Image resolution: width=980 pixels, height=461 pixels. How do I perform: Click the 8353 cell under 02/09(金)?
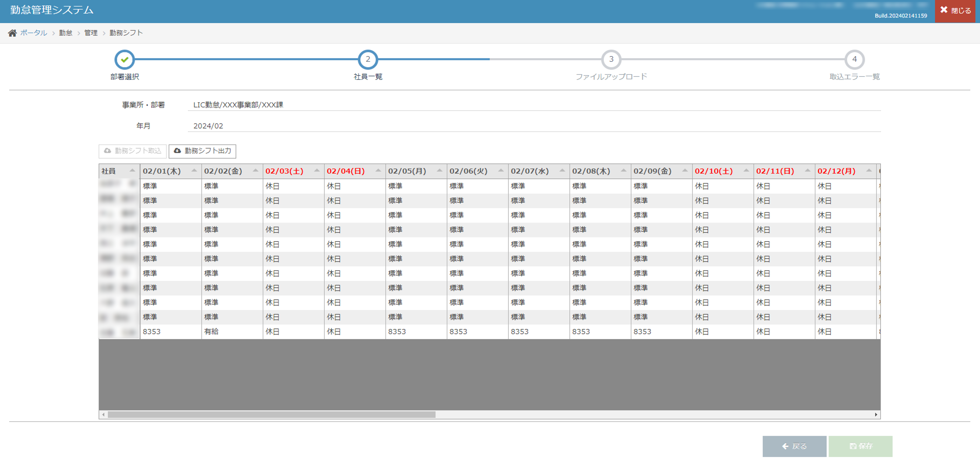(x=662, y=332)
